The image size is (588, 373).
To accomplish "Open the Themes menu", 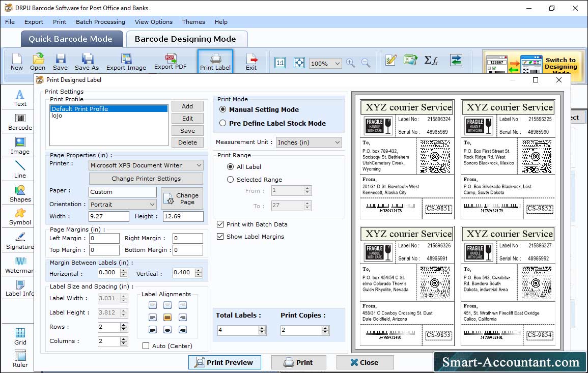I will click(x=193, y=22).
